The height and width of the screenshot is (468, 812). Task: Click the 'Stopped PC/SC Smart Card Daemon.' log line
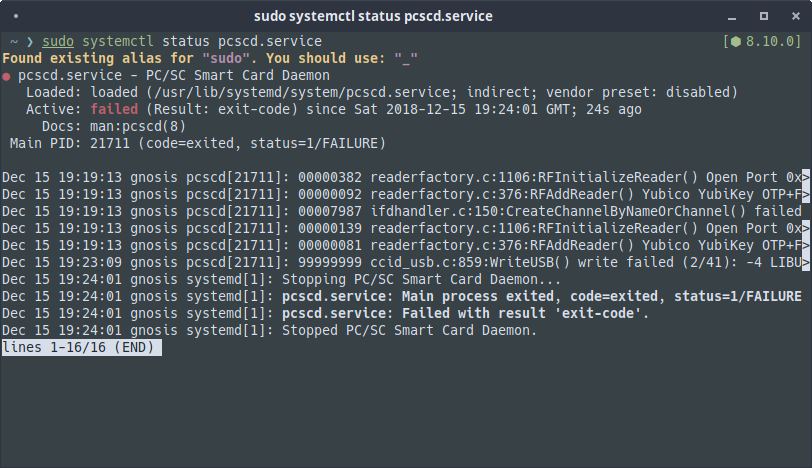coord(410,330)
